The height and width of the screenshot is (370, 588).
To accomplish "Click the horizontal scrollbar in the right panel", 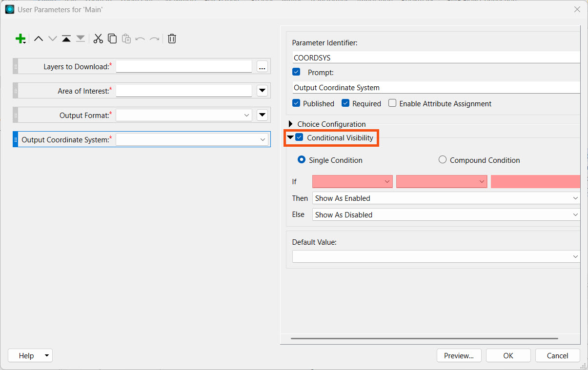I will pos(424,338).
